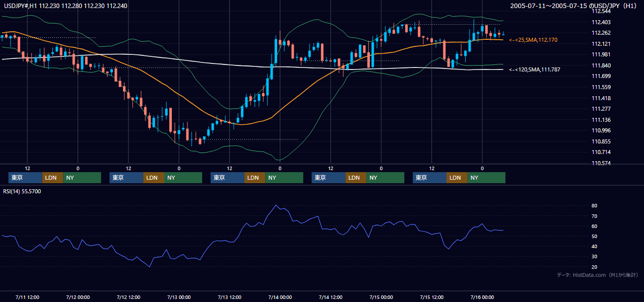The image size is (644, 302).
Task: Click the RSI 30 level label
Action: click(x=595, y=257)
